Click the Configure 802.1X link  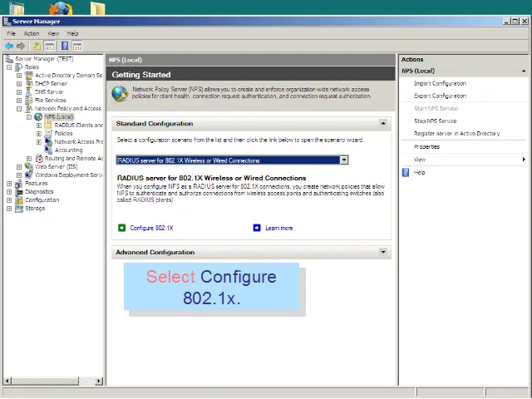[151, 228]
